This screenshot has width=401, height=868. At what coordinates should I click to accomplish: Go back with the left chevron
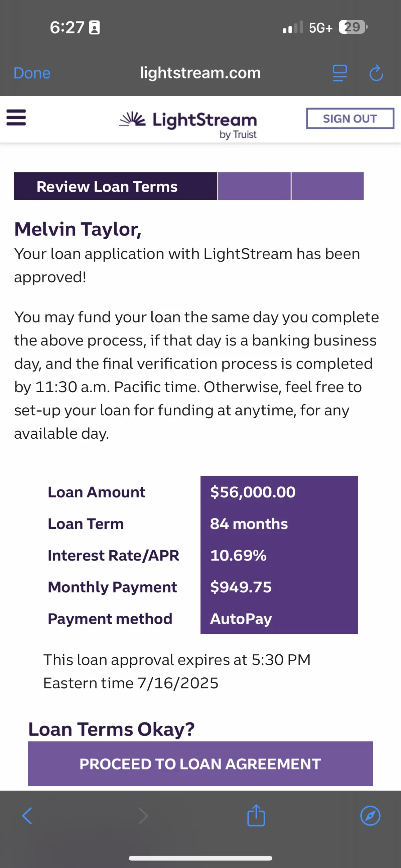pos(27,816)
